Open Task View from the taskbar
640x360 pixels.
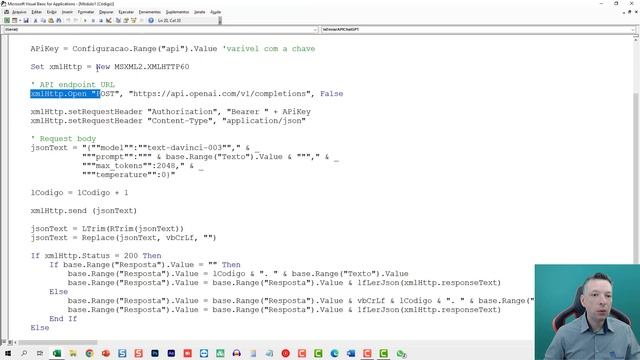[x=40, y=353]
